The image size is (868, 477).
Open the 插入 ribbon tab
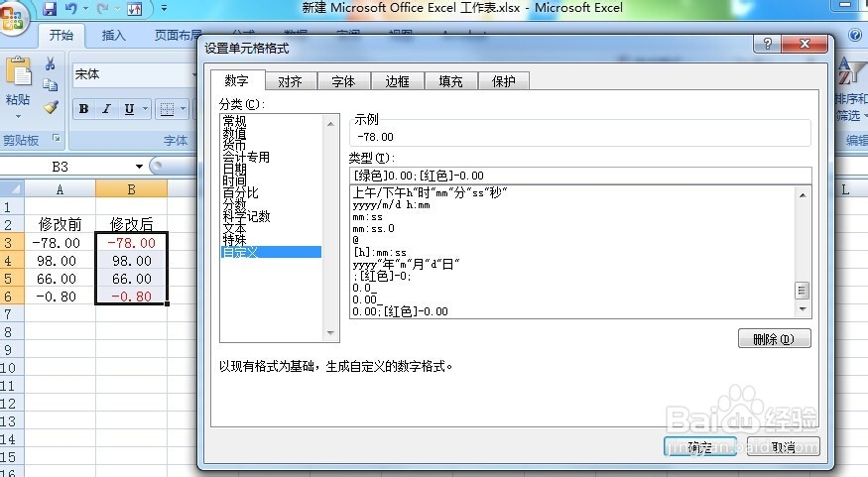tap(113, 36)
